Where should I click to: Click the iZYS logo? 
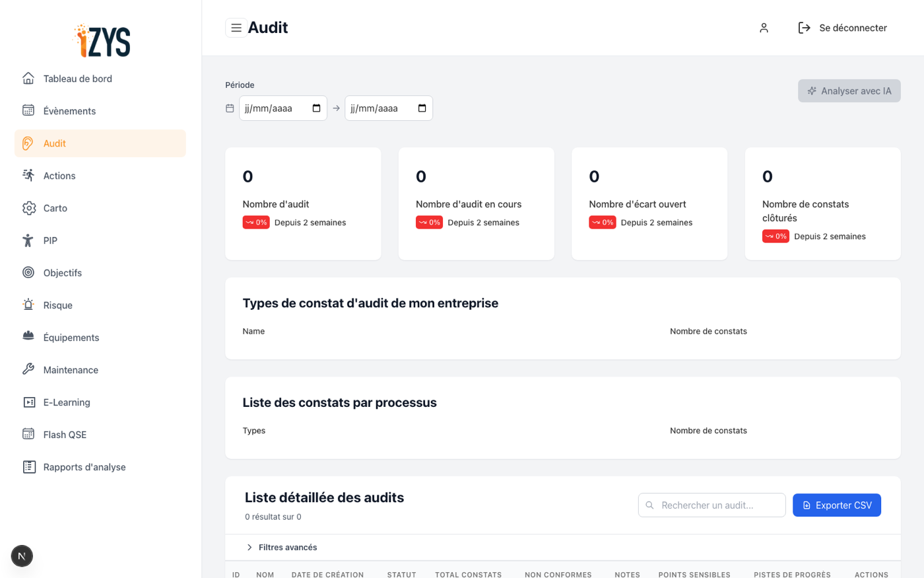point(102,40)
